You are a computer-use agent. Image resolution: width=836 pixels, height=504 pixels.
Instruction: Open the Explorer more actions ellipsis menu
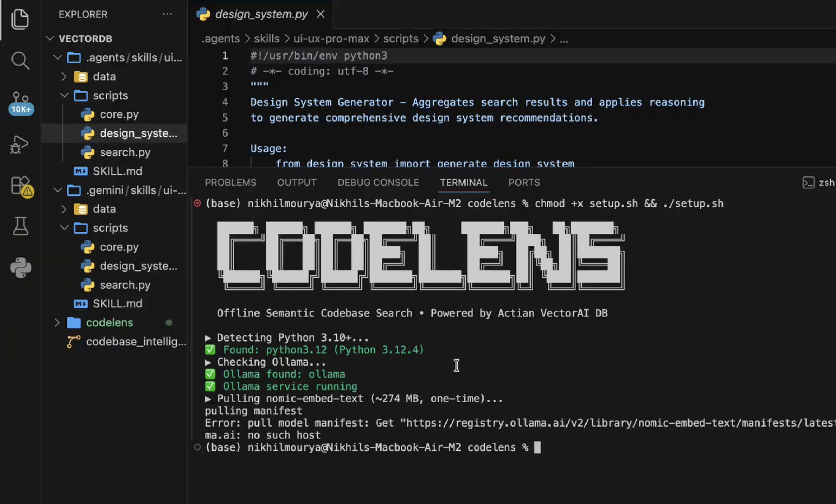coord(167,14)
